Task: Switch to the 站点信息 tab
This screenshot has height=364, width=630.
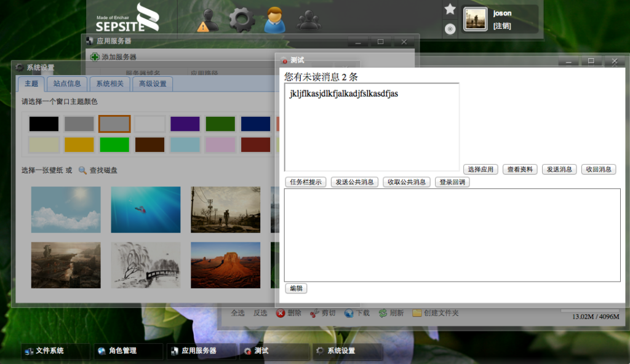Action: pyautogui.click(x=67, y=84)
